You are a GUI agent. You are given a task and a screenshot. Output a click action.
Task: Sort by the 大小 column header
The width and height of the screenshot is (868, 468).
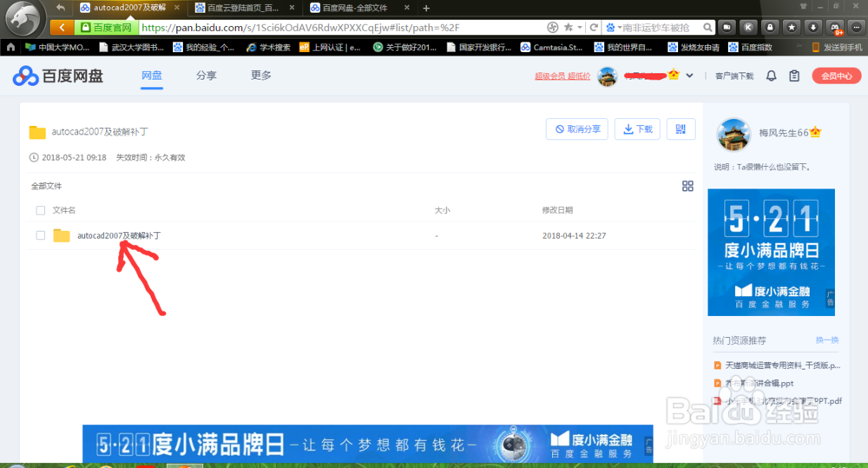coord(443,210)
